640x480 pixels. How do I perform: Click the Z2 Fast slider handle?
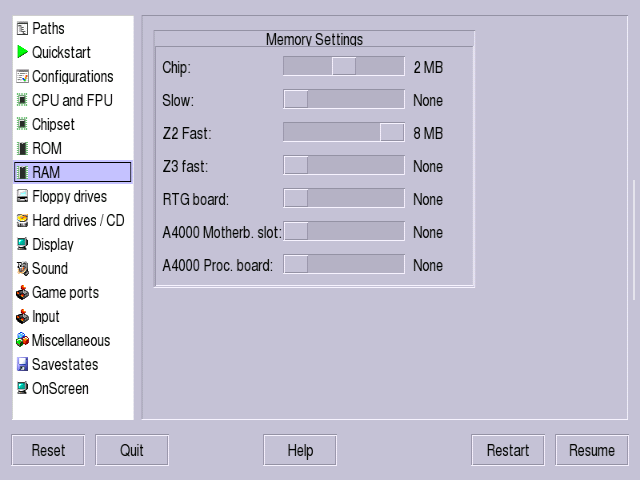tap(392, 132)
